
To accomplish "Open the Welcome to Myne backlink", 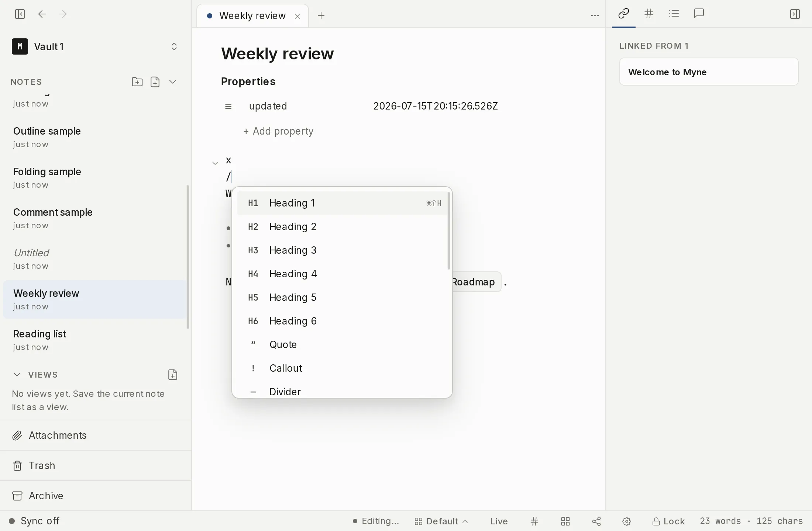I will click(709, 72).
